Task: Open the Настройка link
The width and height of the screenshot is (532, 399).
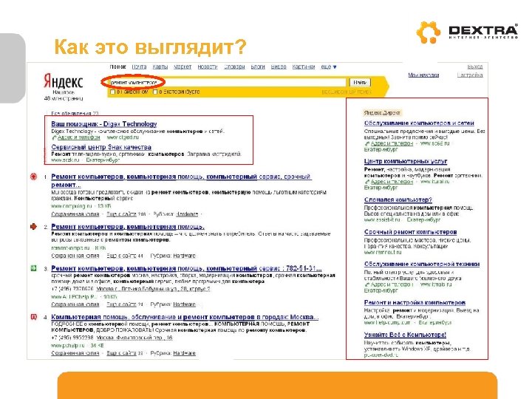Action: click(x=470, y=75)
